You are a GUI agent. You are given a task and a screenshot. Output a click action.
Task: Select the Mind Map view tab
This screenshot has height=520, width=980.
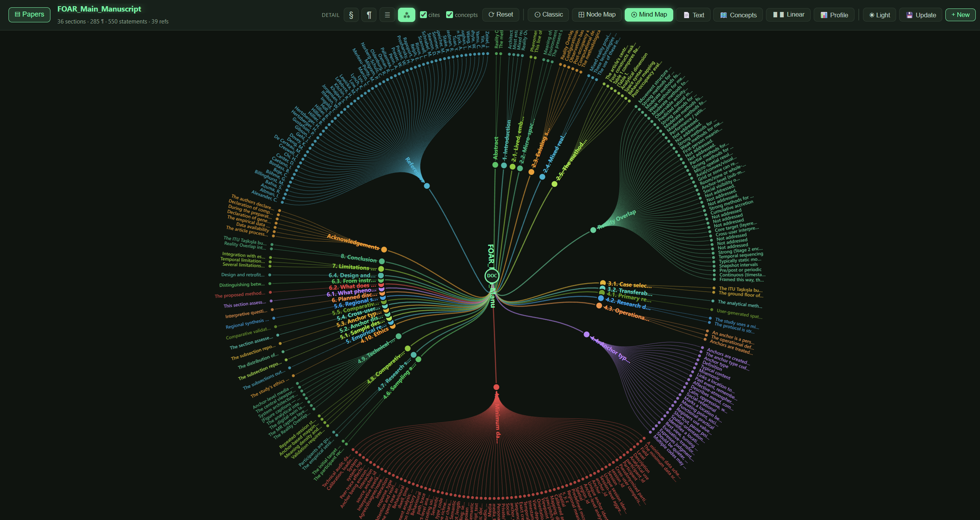click(x=649, y=15)
